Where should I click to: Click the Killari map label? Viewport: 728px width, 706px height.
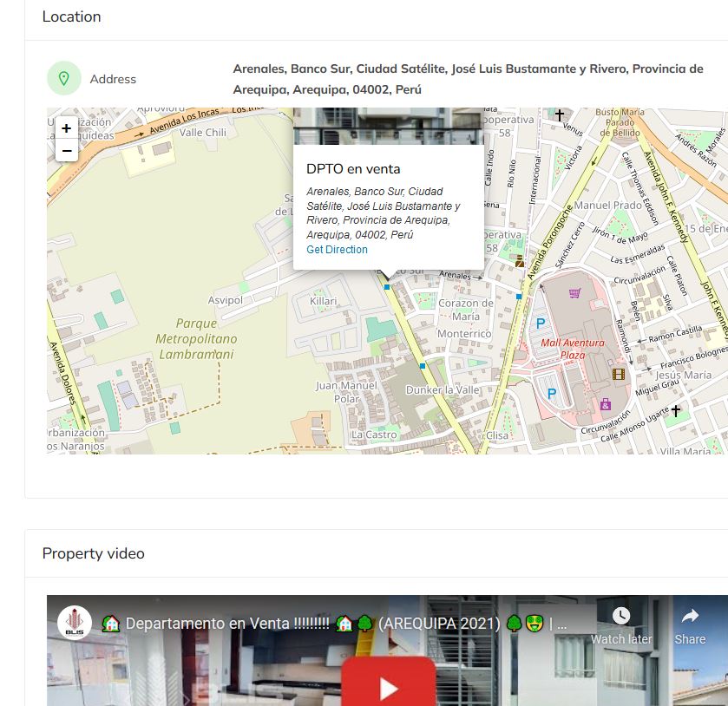pos(323,301)
